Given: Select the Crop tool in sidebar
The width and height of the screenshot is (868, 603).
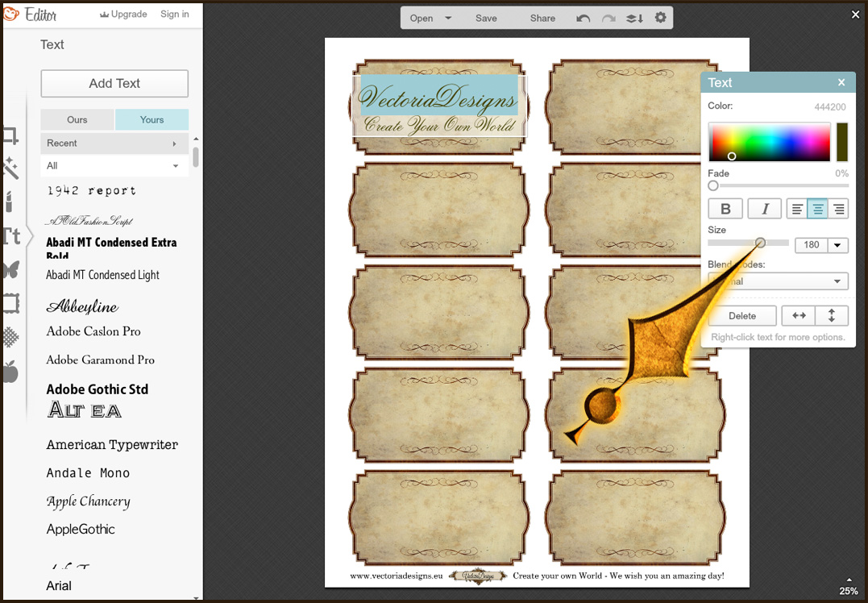Looking at the screenshot, I should [x=10, y=135].
